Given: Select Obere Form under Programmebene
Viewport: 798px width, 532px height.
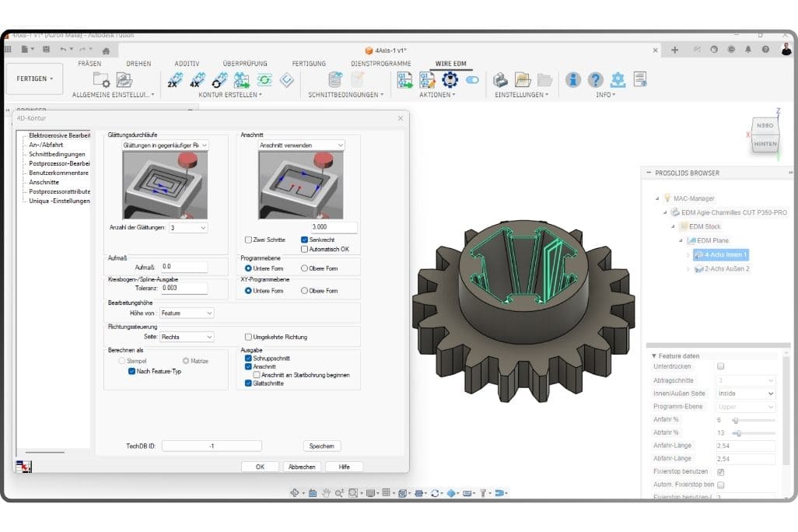Looking at the screenshot, I should coord(304,268).
